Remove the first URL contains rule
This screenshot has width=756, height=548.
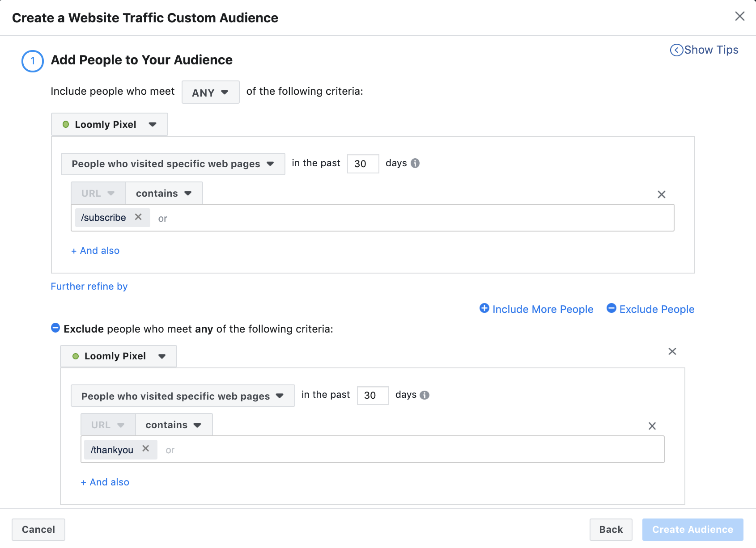(x=661, y=194)
